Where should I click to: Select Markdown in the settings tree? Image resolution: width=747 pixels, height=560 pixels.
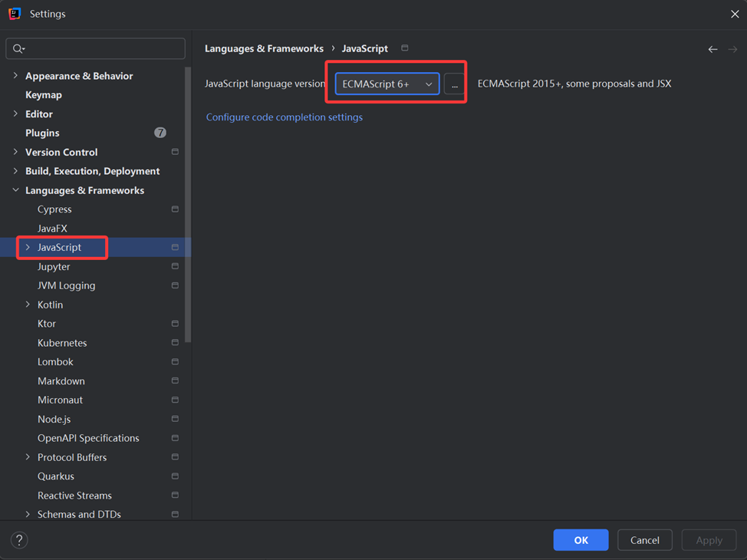coord(61,380)
